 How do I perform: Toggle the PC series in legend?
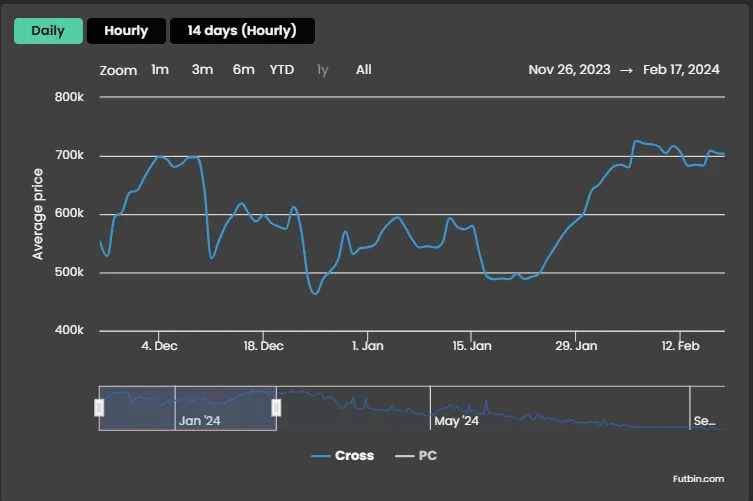(x=416, y=455)
